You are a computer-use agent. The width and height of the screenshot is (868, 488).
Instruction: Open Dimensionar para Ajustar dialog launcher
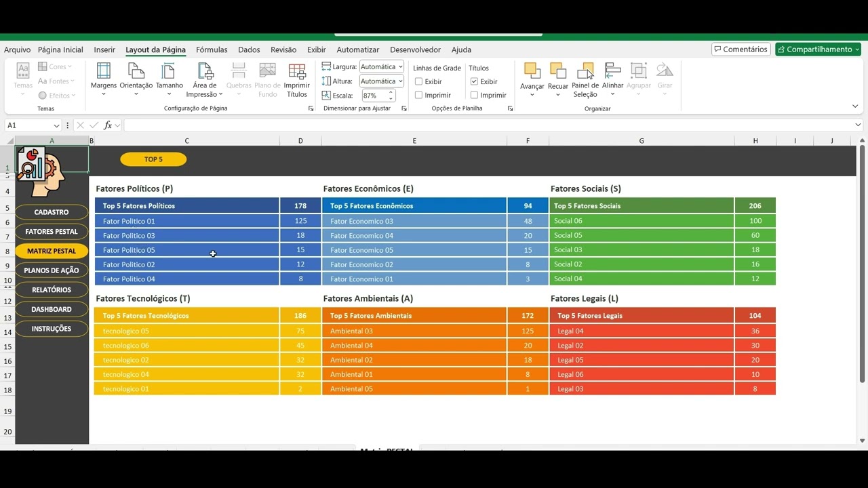[x=404, y=108]
